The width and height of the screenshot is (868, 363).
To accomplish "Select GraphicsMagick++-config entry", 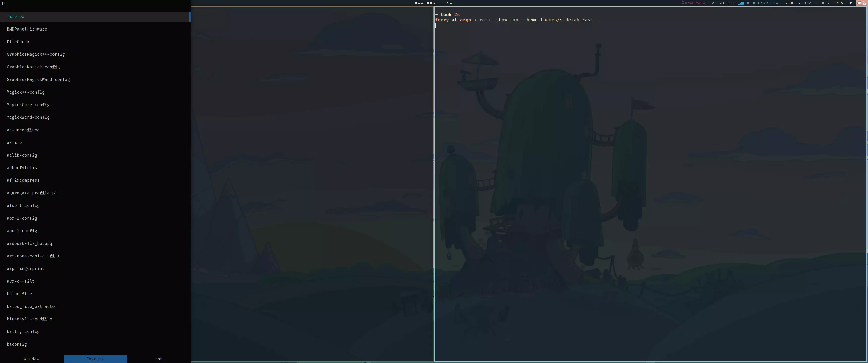I will pyautogui.click(x=95, y=54).
